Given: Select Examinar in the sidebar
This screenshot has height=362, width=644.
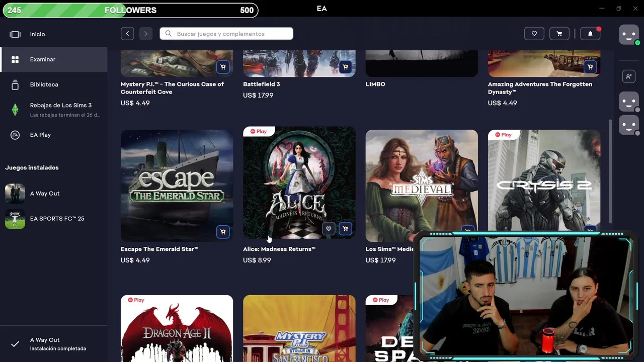Looking at the screenshot, I should coord(53,59).
